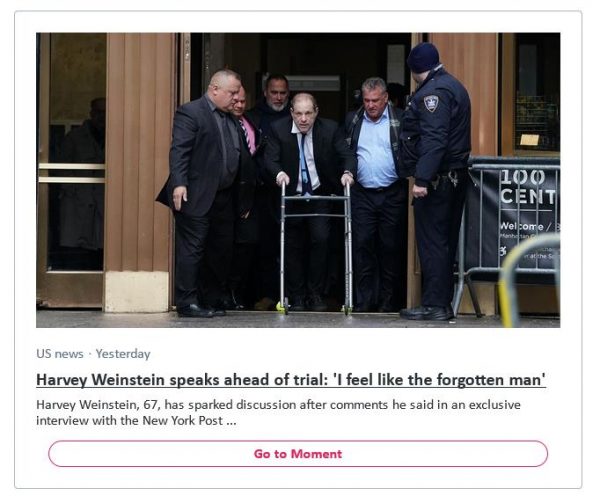Click the Go to Moment button
This screenshot has width=600, height=503.
[298, 453]
